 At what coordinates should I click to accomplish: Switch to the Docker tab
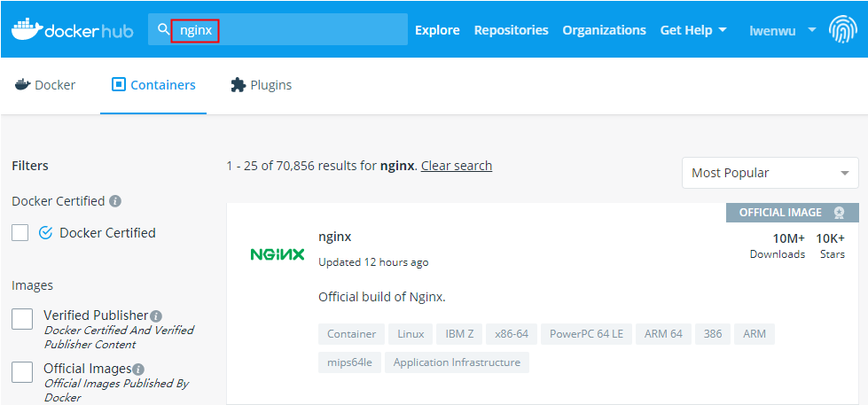pos(45,85)
